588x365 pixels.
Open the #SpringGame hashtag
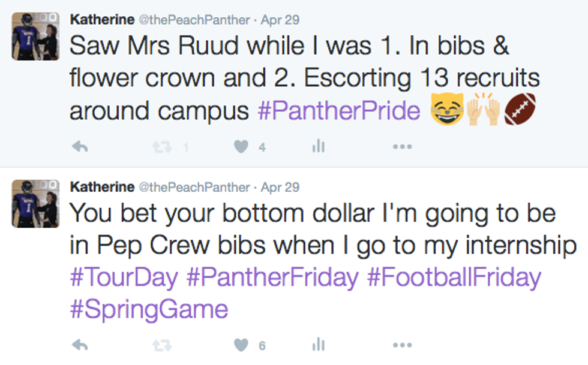coord(149,309)
